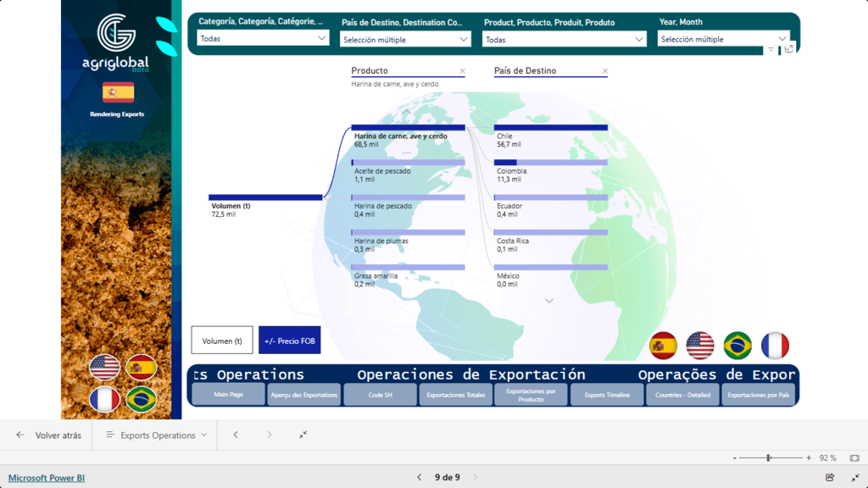Enable the +/- Precio FOB view
The height and width of the screenshot is (488, 868).
[x=291, y=340]
